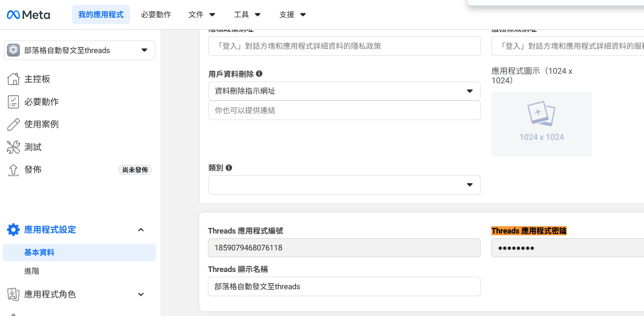Expand the 應用程式角色 section

(140, 294)
